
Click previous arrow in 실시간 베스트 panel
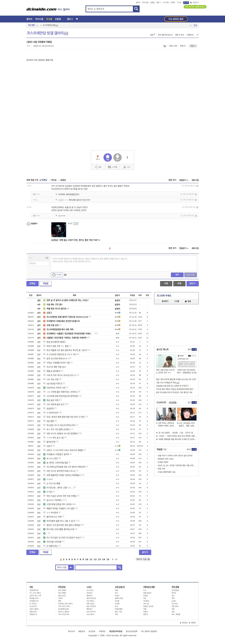193,349
